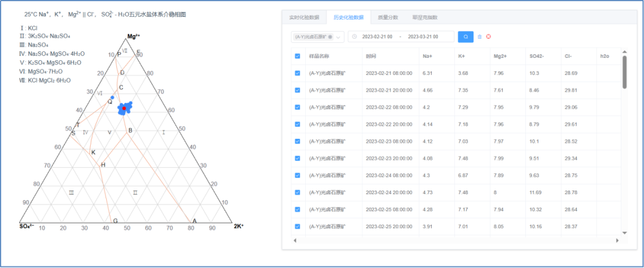
Task: Uncheck row 2023-02-22 08:00:00
Action: (x=298, y=107)
